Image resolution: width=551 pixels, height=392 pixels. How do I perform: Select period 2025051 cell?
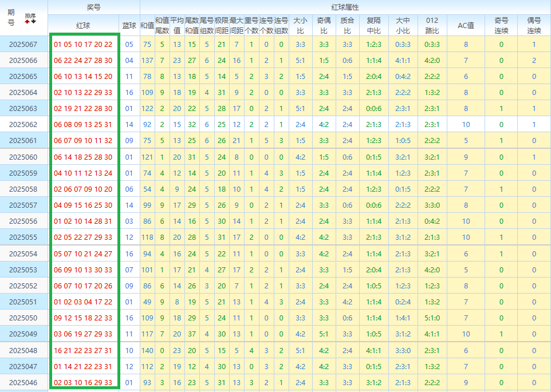[x=23, y=302]
